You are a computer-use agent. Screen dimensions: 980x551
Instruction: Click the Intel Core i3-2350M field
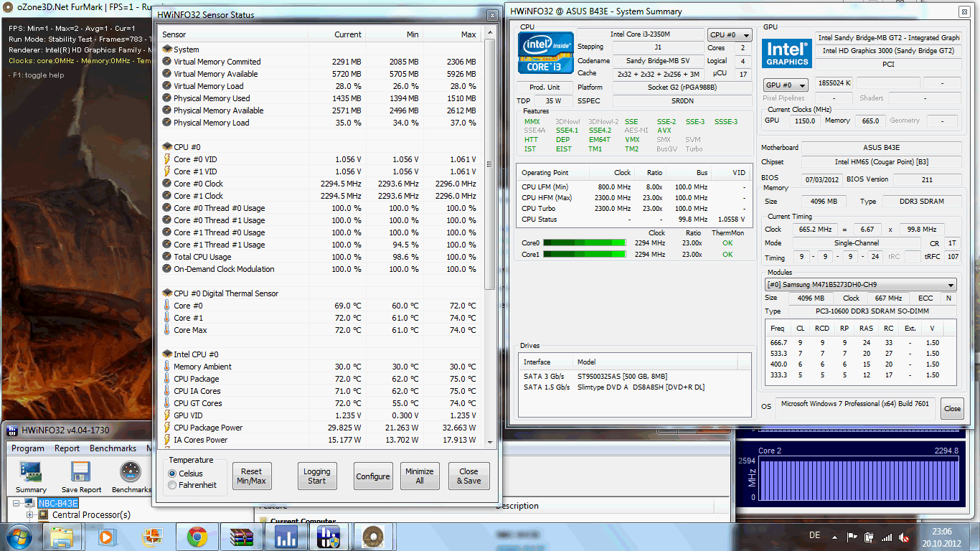point(641,34)
